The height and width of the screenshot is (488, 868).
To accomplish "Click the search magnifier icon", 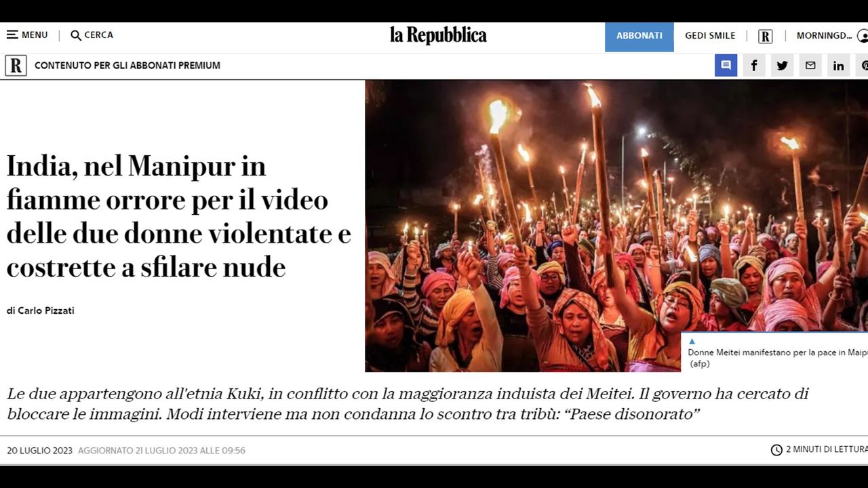I will coord(76,35).
